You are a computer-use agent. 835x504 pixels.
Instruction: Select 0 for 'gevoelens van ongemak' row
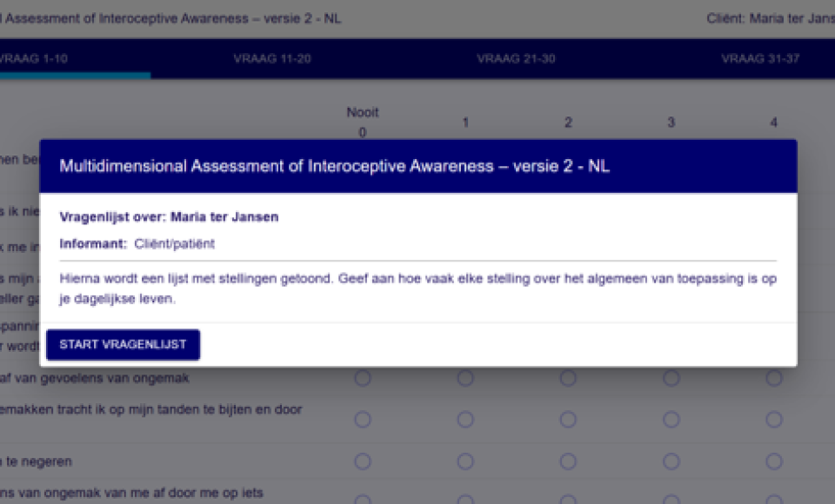pyautogui.click(x=363, y=378)
